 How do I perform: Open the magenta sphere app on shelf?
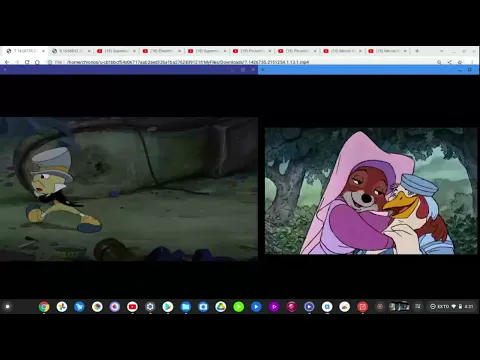click(291, 307)
